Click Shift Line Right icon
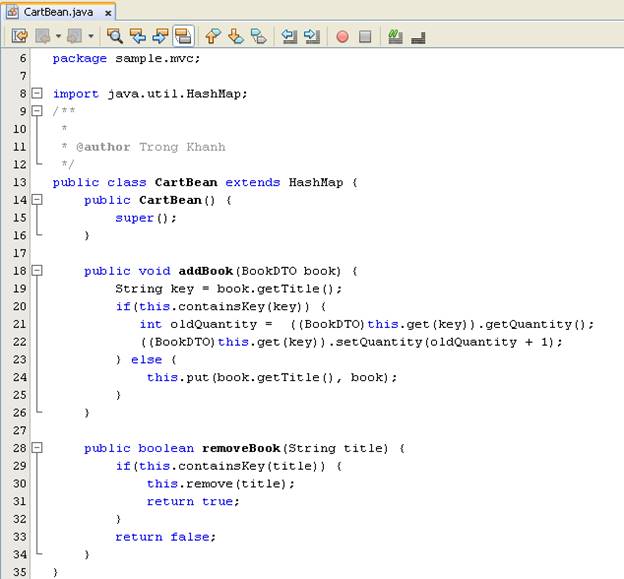The width and height of the screenshot is (624, 579). (x=312, y=36)
